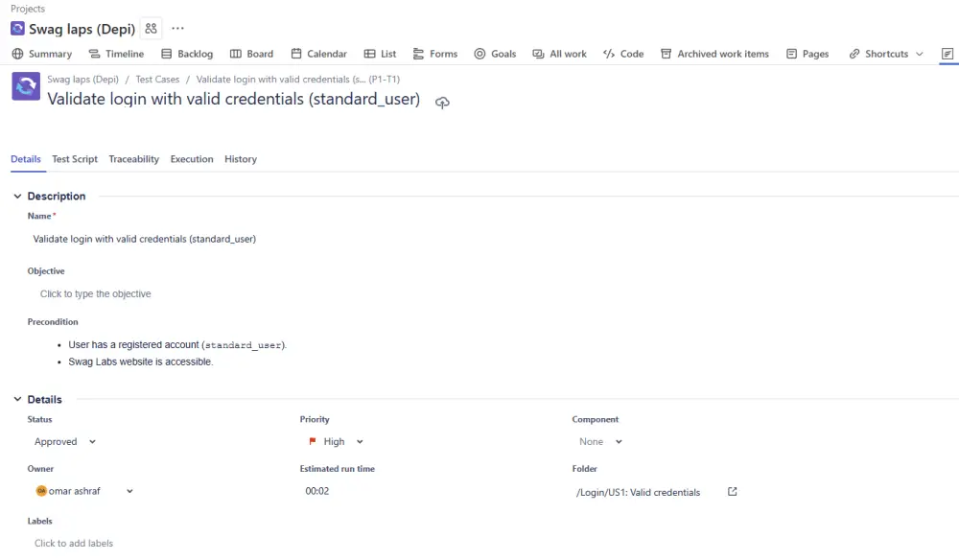Viewport: 959px width, 560px height.
Task: Click the objective text field
Action: tap(96, 294)
